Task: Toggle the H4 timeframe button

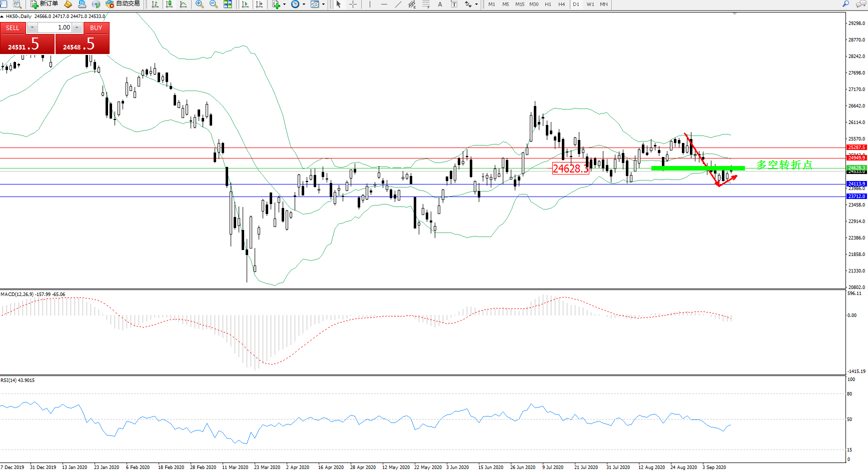Action: coord(561,4)
